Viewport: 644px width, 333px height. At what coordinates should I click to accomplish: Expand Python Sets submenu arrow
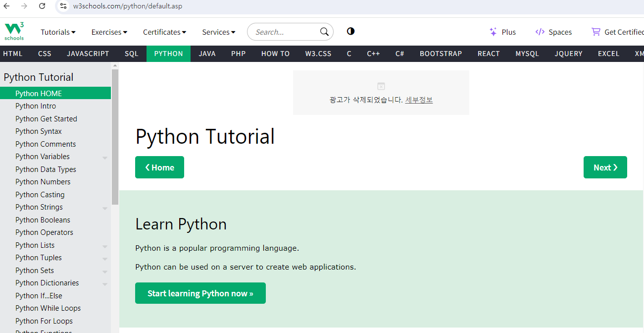pyautogui.click(x=105, y=272)
